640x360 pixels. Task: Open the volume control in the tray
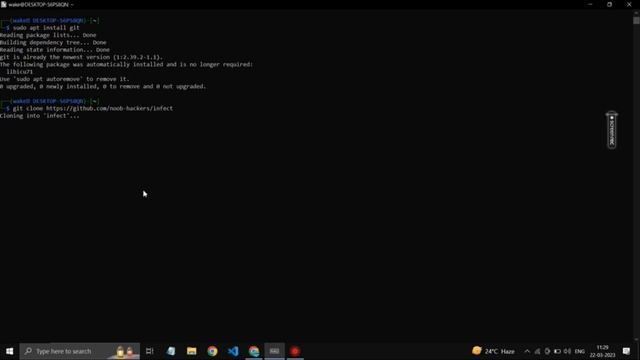[567, 351]
